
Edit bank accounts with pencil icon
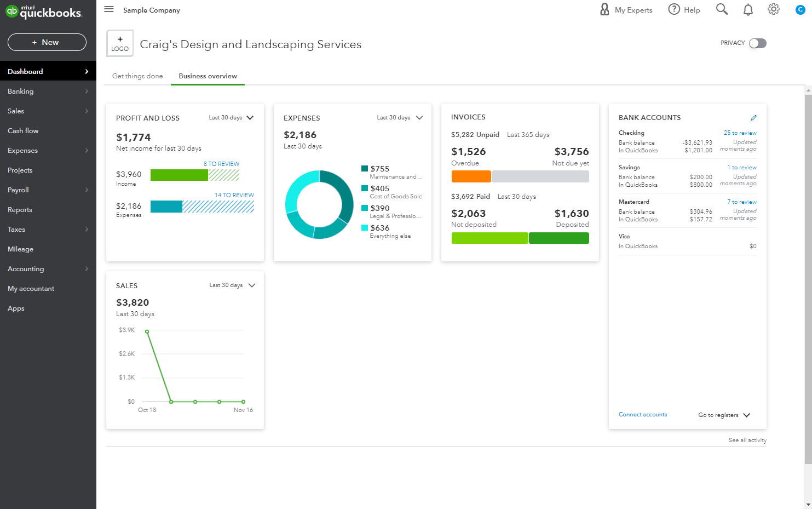click(753, 118)
